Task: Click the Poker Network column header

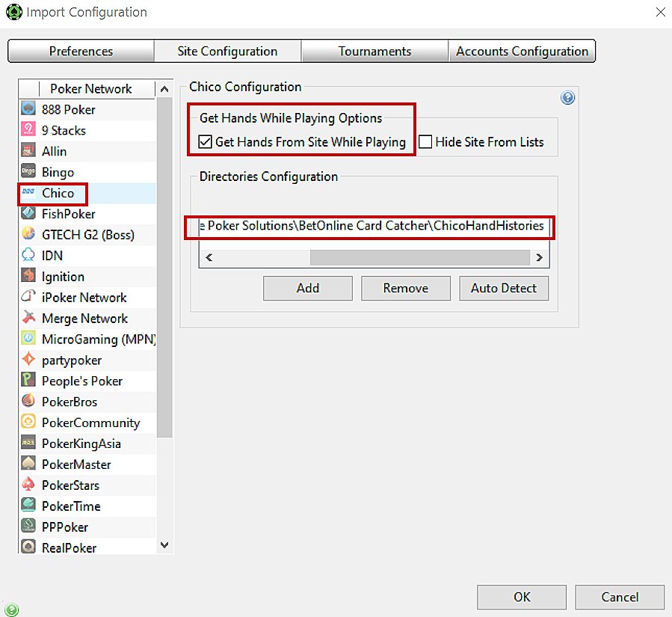Action: 91,89
